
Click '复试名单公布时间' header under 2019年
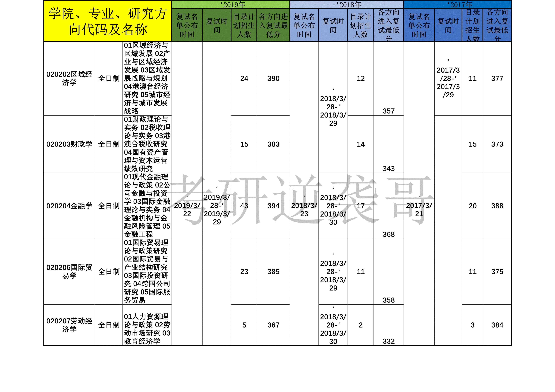(187, 25)
